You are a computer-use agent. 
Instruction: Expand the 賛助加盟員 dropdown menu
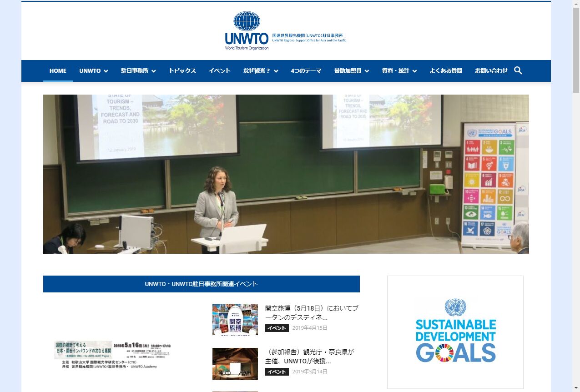352,71
